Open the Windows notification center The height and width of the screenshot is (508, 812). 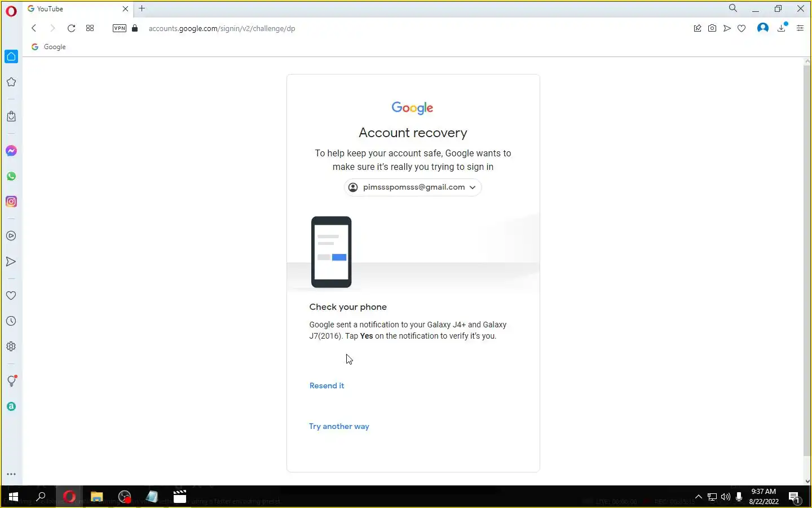[x=795, y=497]
